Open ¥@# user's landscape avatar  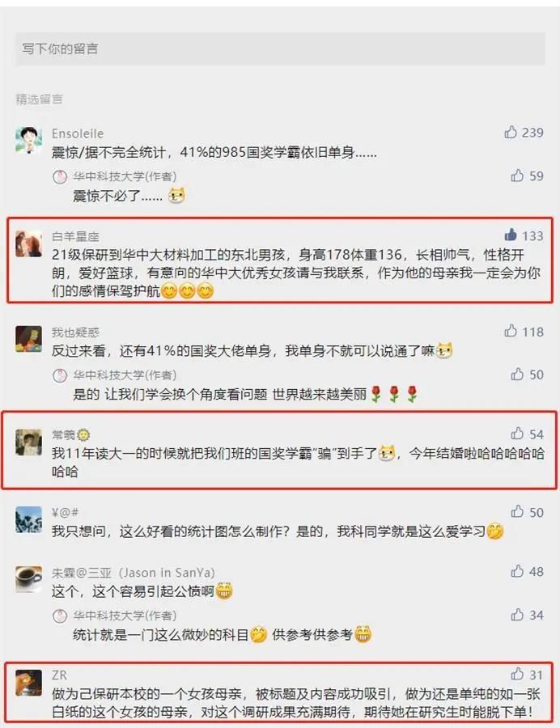(29, 520)
